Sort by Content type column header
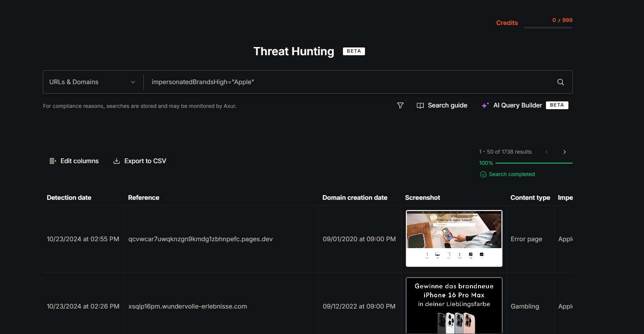The height and width of the screenshot is (334, 644). click(x=530, y=198)
